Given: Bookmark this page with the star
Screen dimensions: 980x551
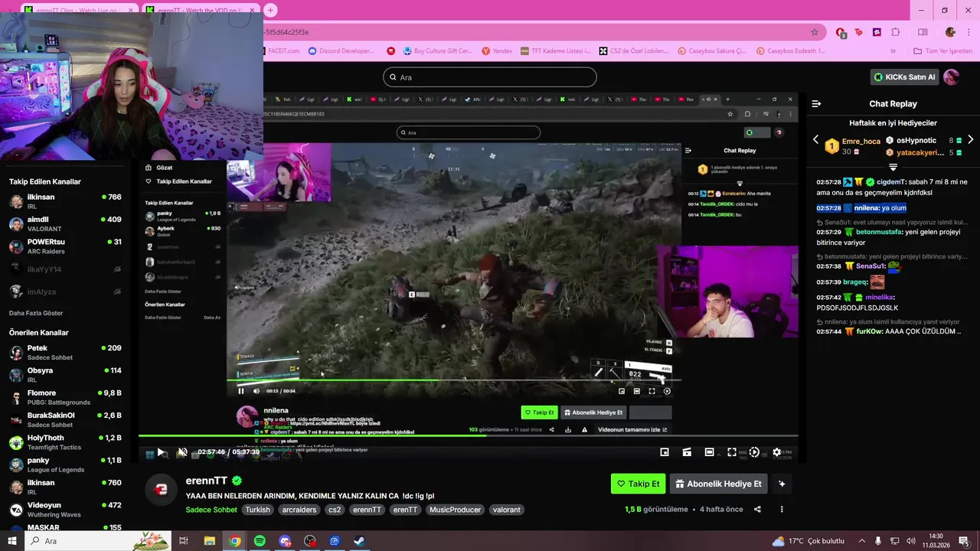Looking at the screenshot, I should [815, 32].
